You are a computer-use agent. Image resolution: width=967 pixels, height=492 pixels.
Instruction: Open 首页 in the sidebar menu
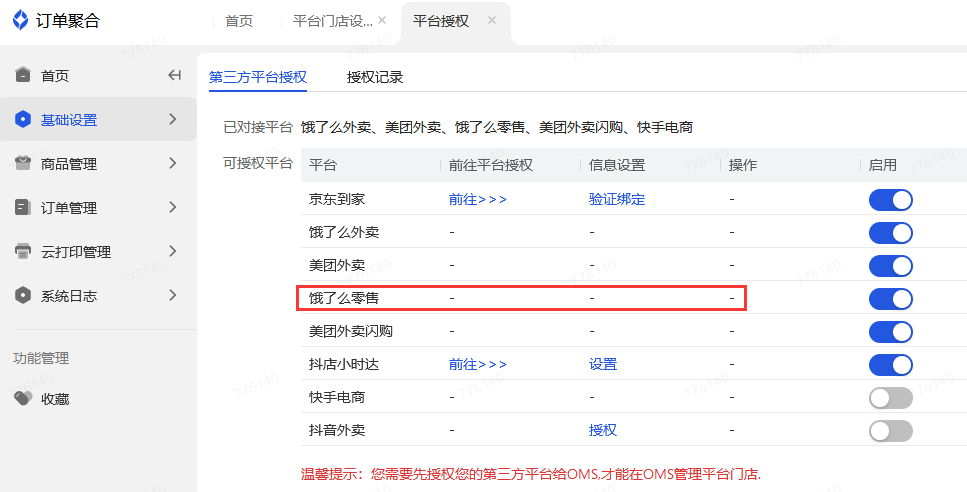point(55,76)
